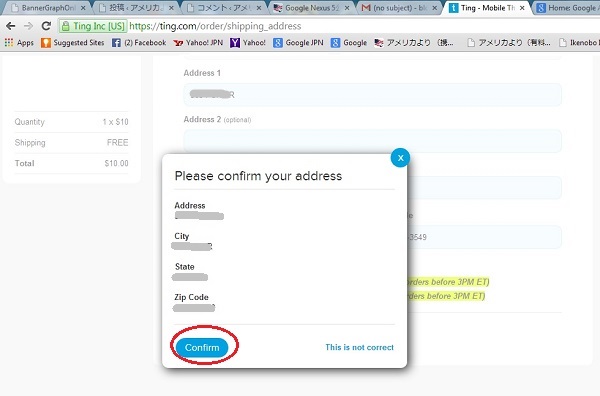Switch to BannerGraphOn tab
Screen dimensions: 600x396
tap(47, 8)
